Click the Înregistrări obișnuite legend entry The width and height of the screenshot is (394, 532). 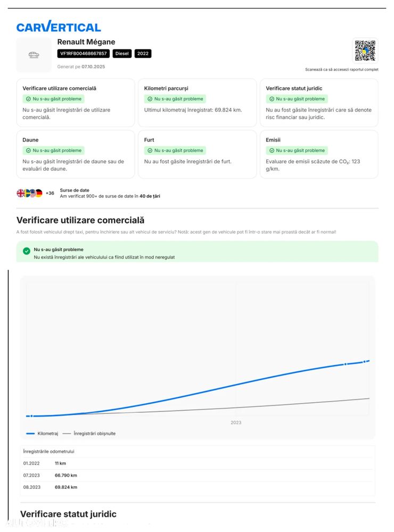tap(89, 434)
